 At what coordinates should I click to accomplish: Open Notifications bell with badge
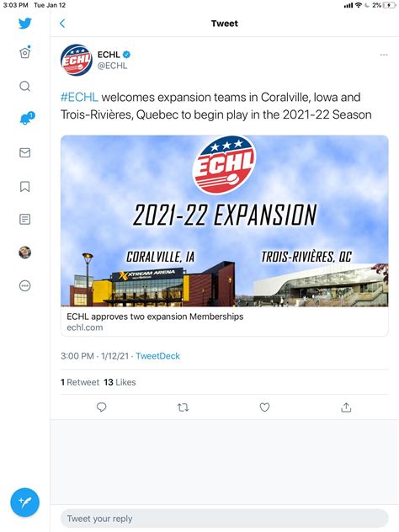(27, 118)
